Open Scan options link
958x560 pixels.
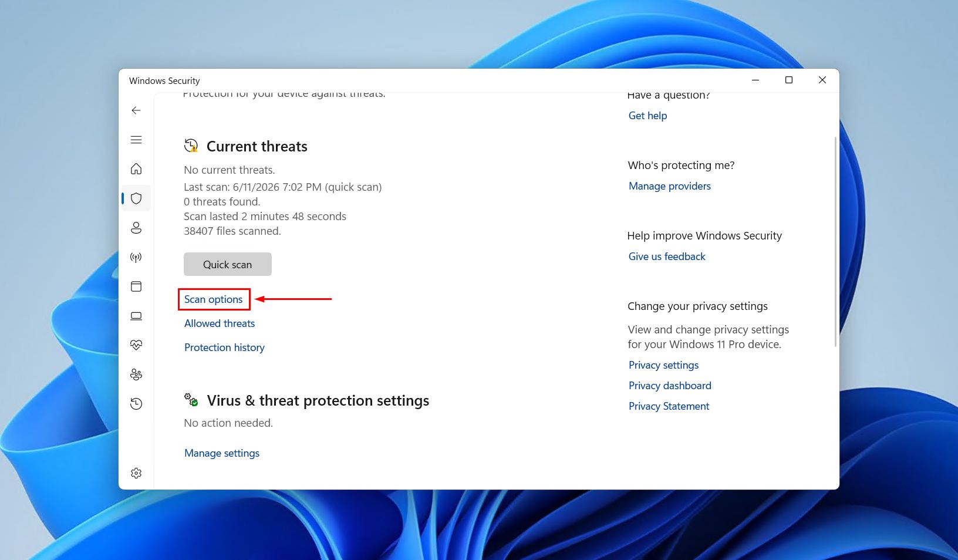(x=214, y=299)
